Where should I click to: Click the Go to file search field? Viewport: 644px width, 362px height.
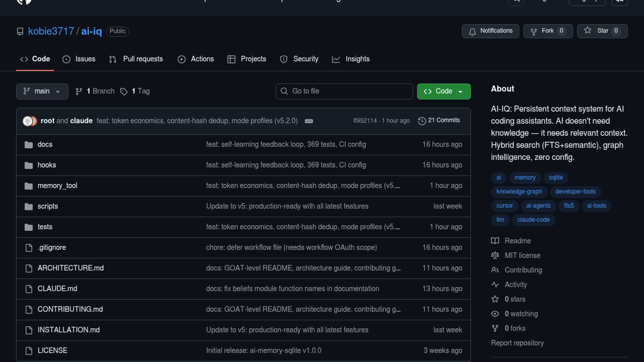point(344,91)
